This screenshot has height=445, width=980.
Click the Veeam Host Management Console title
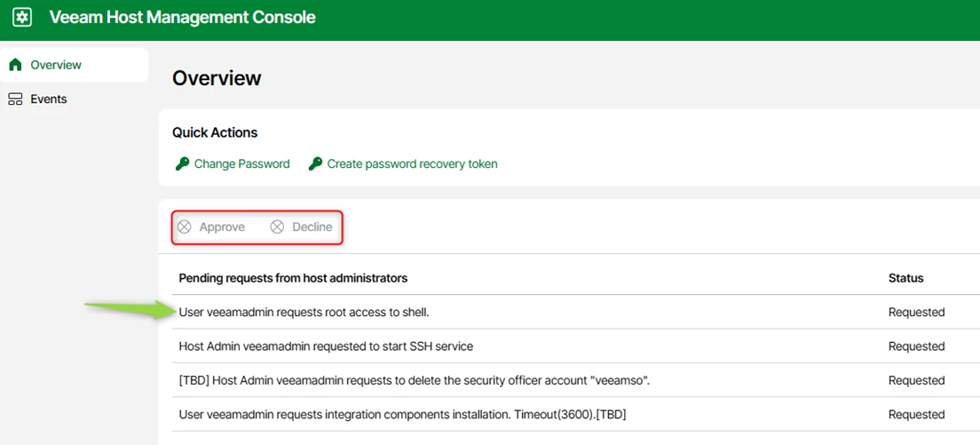(x=182, y=18)
